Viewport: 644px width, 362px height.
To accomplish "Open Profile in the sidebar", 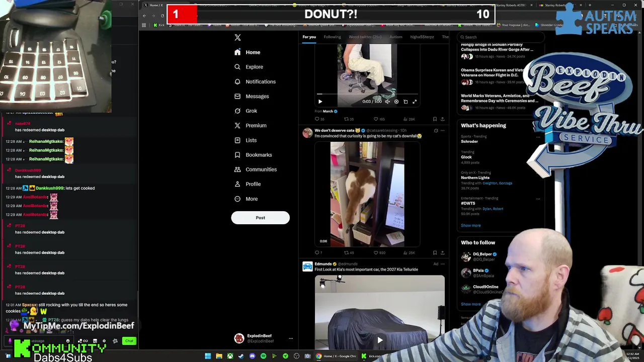I will tap(248, 184).
